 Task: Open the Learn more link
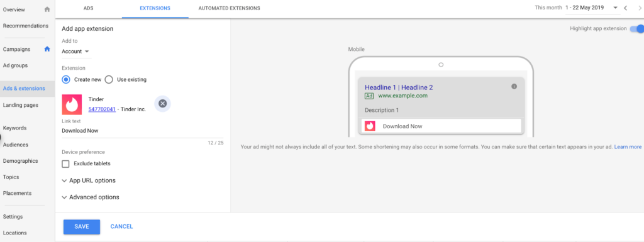(x=628, y=146)
